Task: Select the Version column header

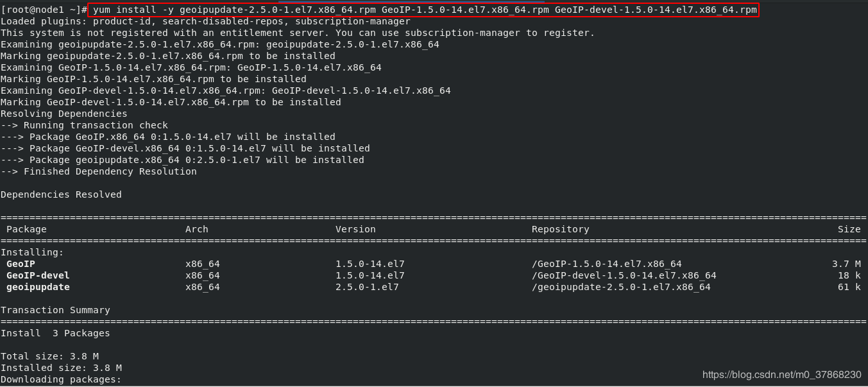Action: (355, 229)
